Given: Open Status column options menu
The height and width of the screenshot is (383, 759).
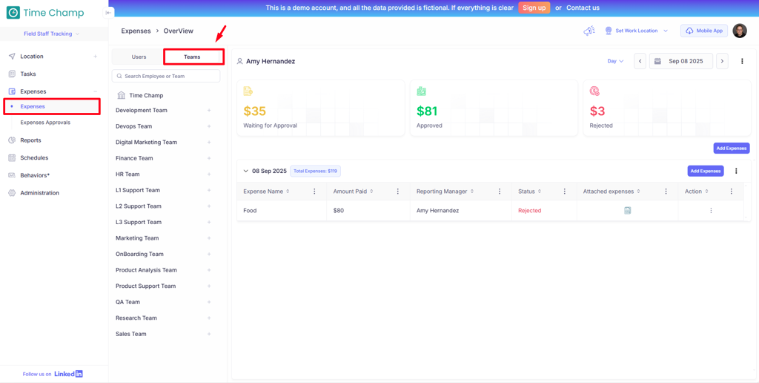Looking at the screenshot, I should [564, 192].
